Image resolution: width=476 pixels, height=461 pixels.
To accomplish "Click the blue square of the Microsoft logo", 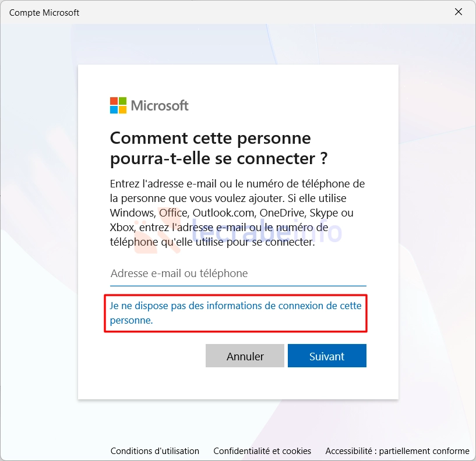I will coord(114,109).
